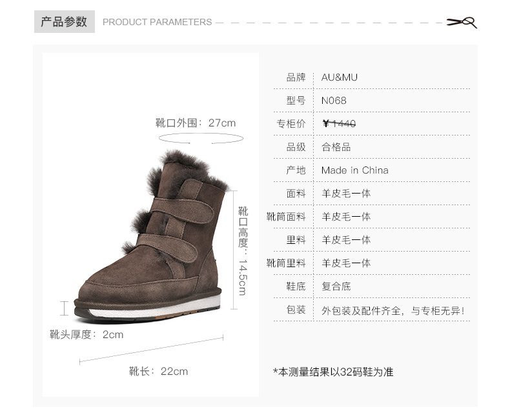This screenshot has height=420, width=510.
Task: Click the Made in China value
Action: pyautogui.click(x=354, y=170)
